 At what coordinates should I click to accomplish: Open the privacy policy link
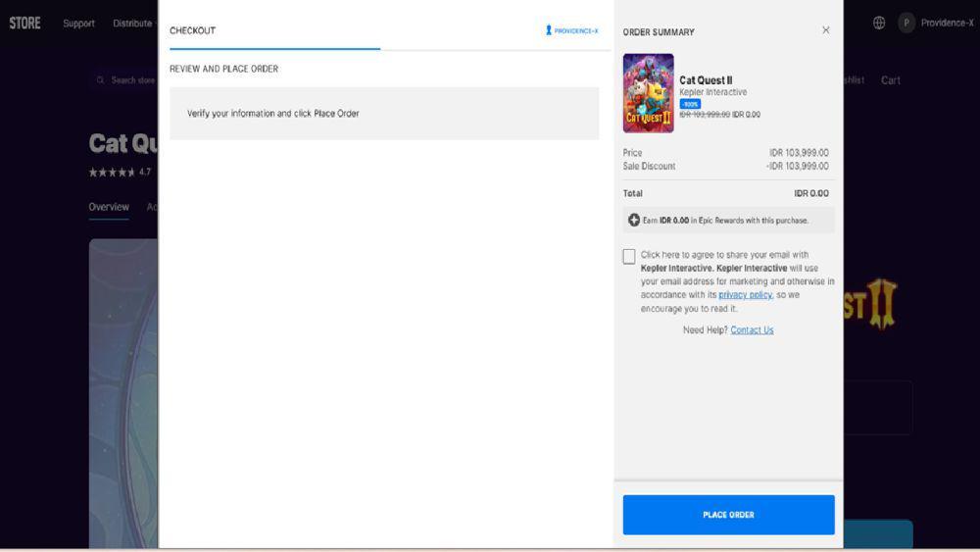pos(745,294)
